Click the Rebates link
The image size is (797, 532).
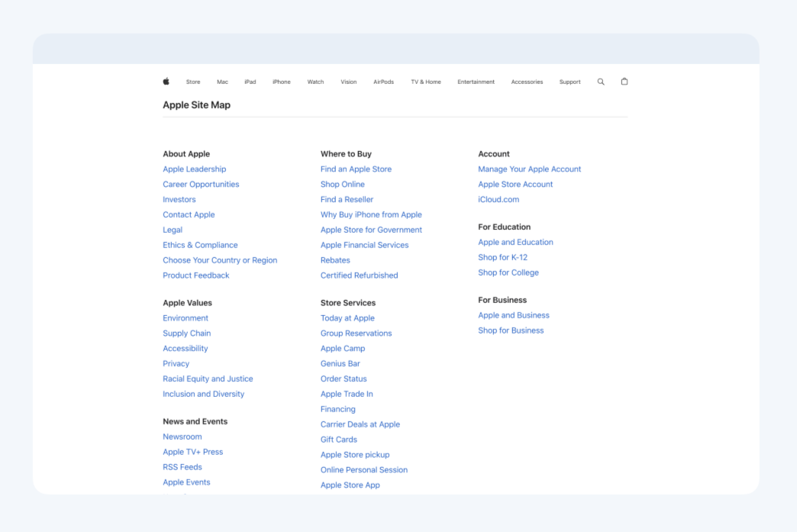click(x=335, y=260)
